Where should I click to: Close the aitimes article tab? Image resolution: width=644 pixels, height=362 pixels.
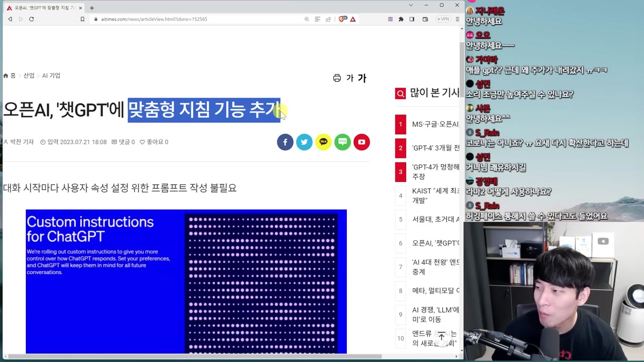pos(80,8)
